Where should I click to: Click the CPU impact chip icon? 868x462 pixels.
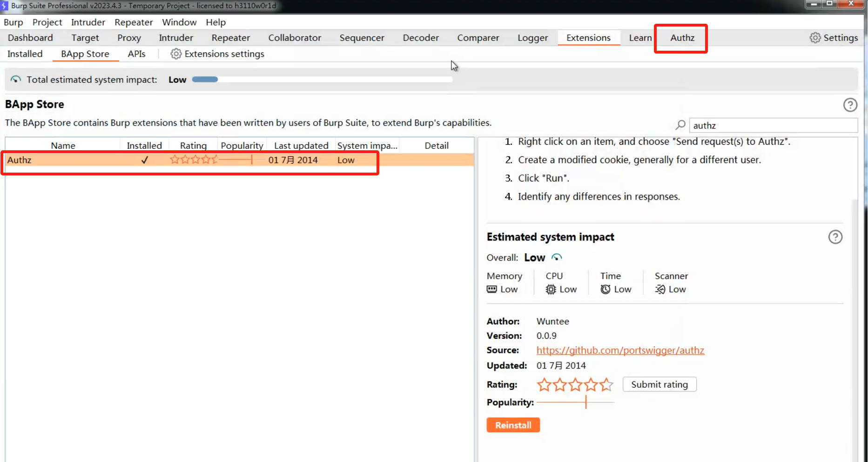pos(551,289)
